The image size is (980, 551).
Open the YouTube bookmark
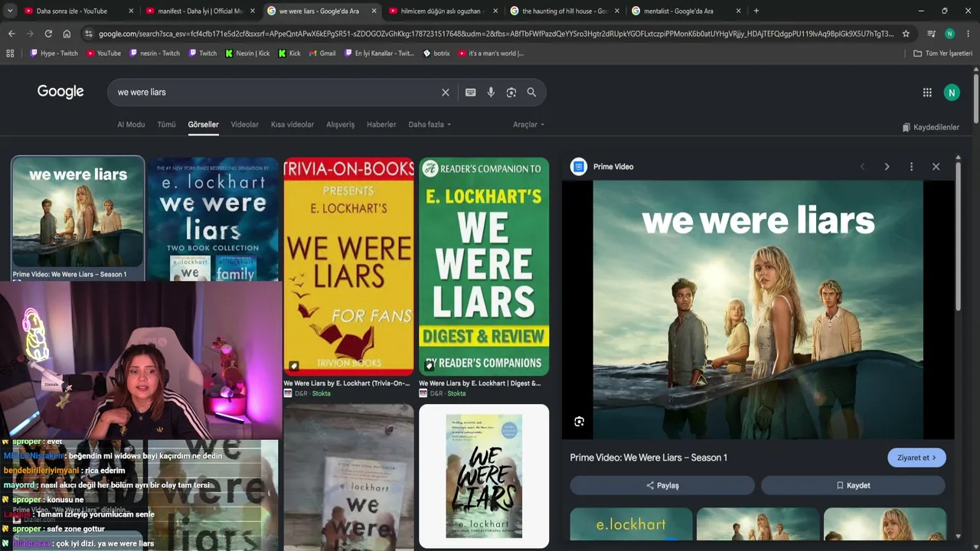(104, 54)
